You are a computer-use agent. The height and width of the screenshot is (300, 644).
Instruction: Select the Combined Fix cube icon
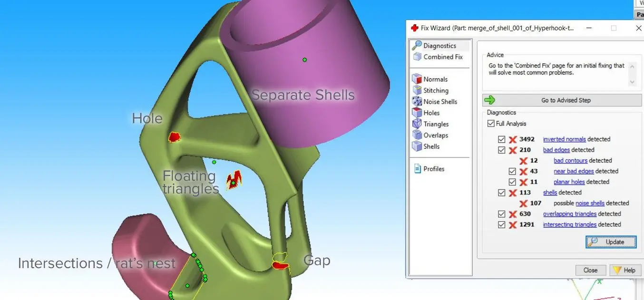417,57
